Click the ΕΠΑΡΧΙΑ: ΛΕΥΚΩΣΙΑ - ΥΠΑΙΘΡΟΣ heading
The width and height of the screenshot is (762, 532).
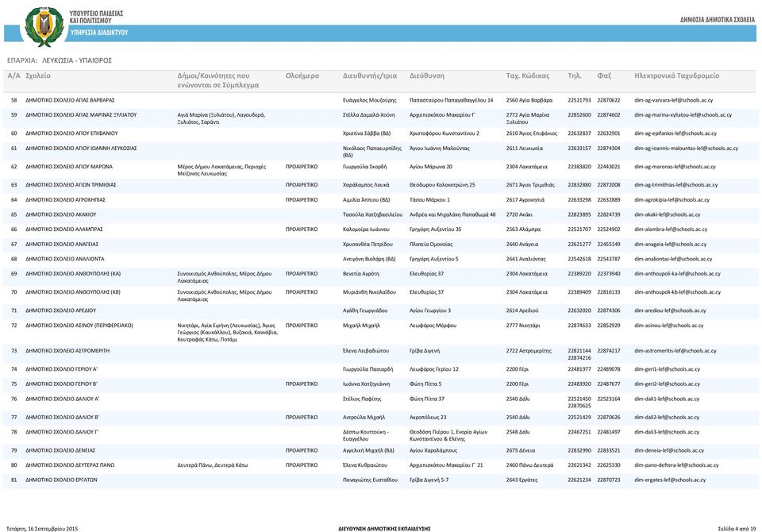(60, 60)
